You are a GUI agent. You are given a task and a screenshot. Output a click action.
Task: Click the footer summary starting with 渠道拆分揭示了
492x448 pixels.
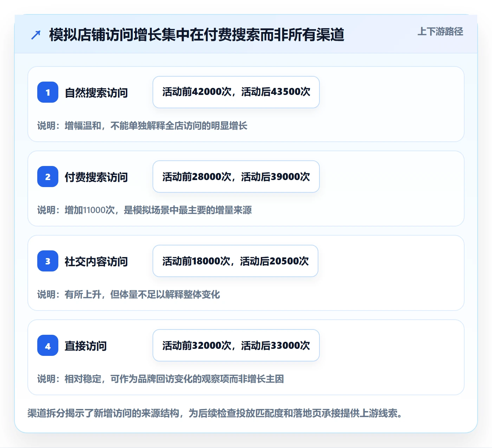click(x=215, y=413)
